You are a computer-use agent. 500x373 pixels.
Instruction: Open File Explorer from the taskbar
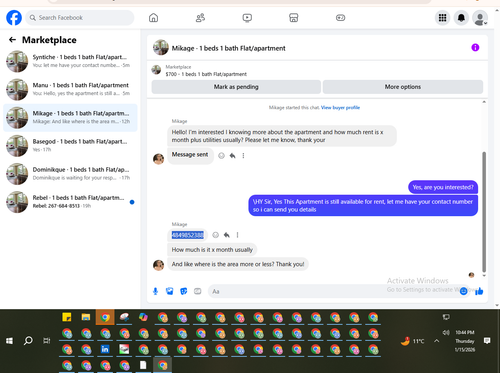[x=86, y=317]
